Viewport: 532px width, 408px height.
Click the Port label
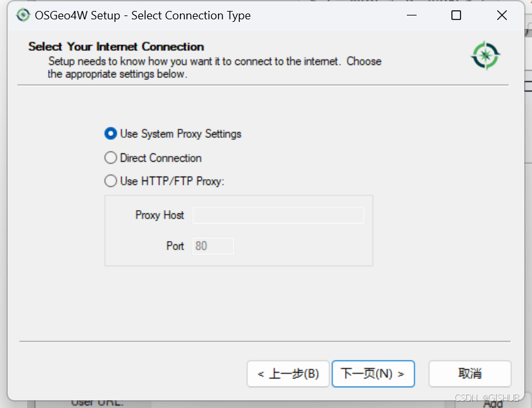[x=175, y=246]
